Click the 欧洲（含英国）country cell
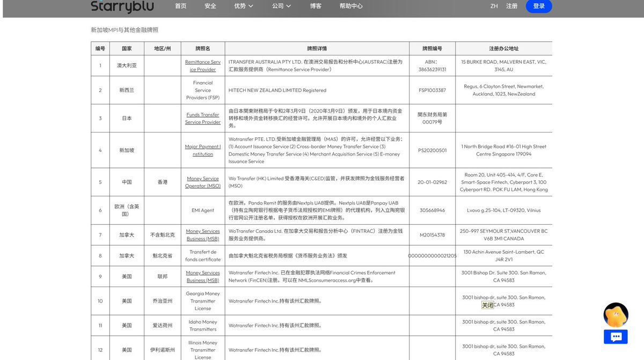Image resolution: width=644 pixels, height=360 pixels. click(127, 210)
